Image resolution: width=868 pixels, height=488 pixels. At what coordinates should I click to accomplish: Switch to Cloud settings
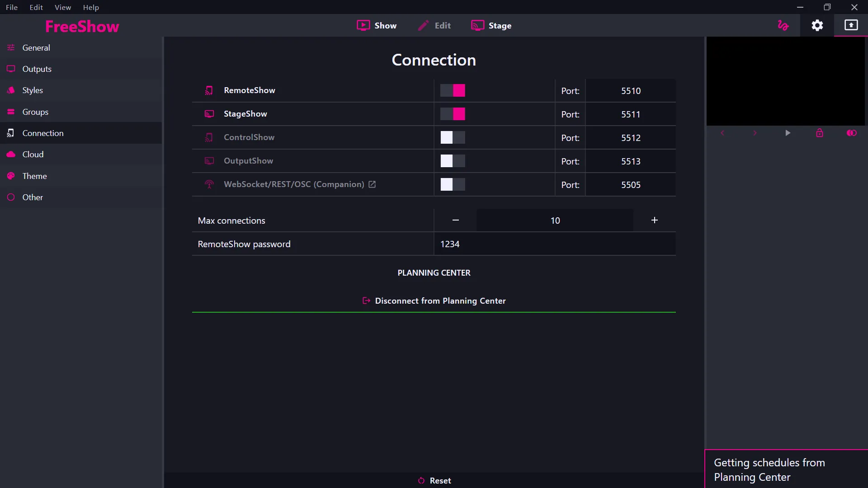(33, 154)
